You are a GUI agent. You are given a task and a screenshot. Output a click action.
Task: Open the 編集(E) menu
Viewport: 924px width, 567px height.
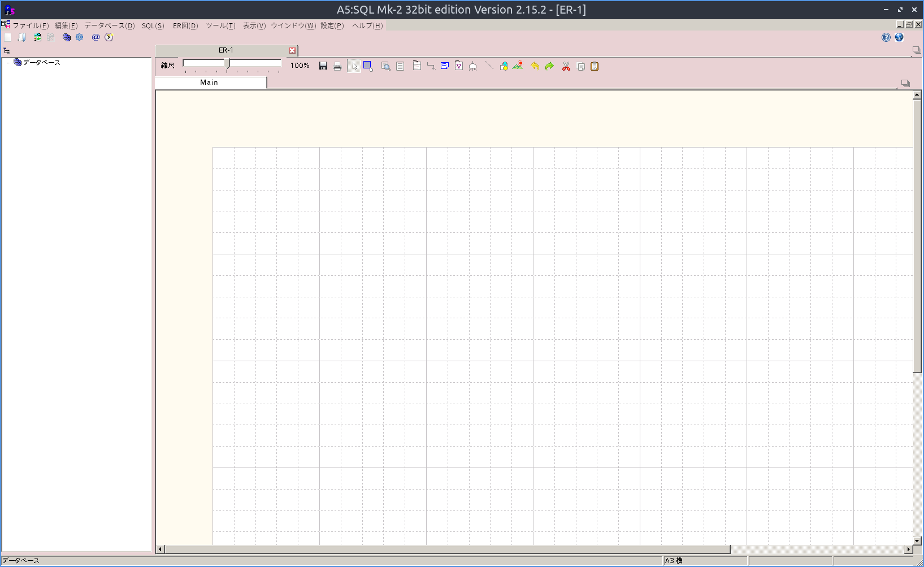pos(66,25)
